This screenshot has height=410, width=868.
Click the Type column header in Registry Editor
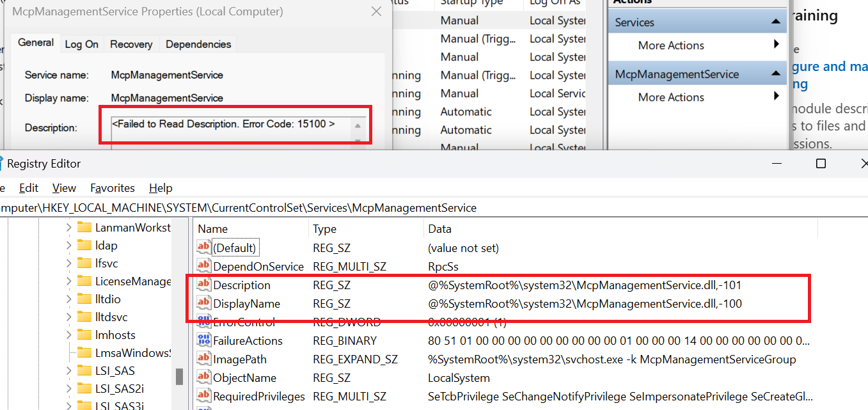(x=367, y=229)
